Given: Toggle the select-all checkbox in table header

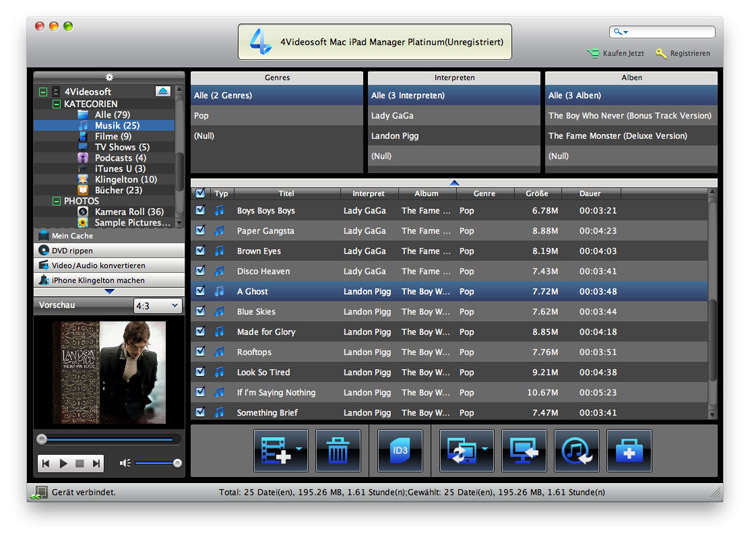Looking at the screenshot, I should coord(201,193).
